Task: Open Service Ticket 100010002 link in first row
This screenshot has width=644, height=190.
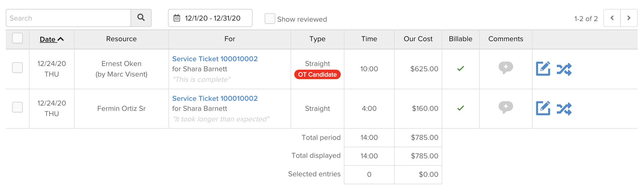Action: click(215, 59)
